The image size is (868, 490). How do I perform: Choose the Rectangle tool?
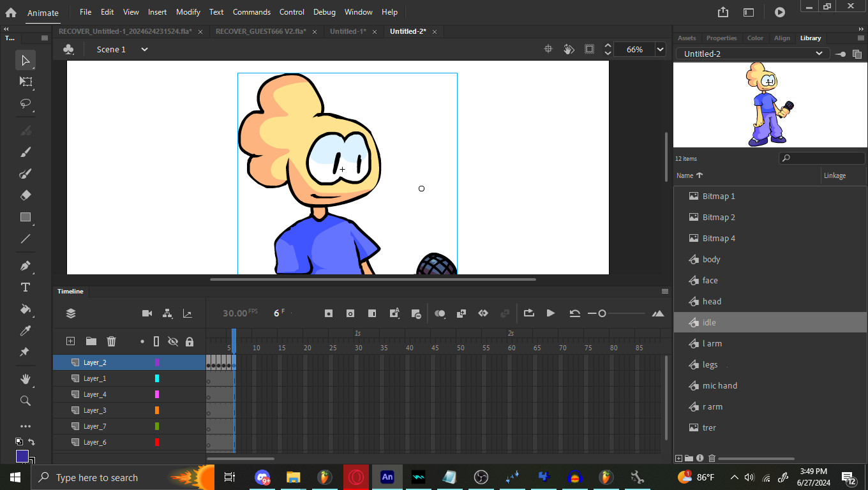click(x=26, y=217)
